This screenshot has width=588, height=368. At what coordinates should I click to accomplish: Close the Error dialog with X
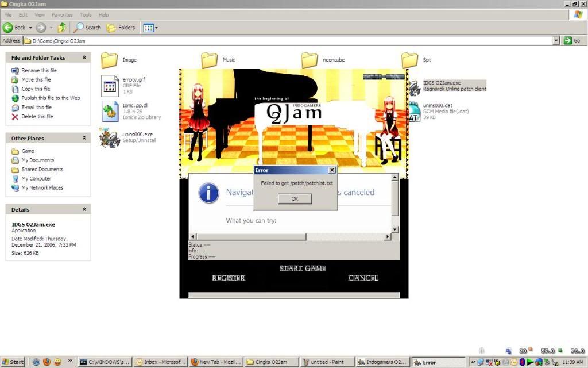(332, 170)
